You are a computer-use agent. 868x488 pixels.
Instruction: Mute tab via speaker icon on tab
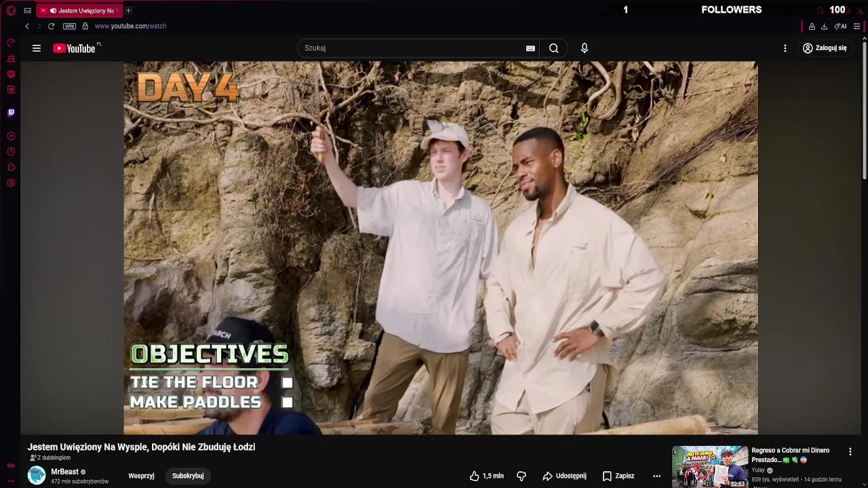pos(53,11)
